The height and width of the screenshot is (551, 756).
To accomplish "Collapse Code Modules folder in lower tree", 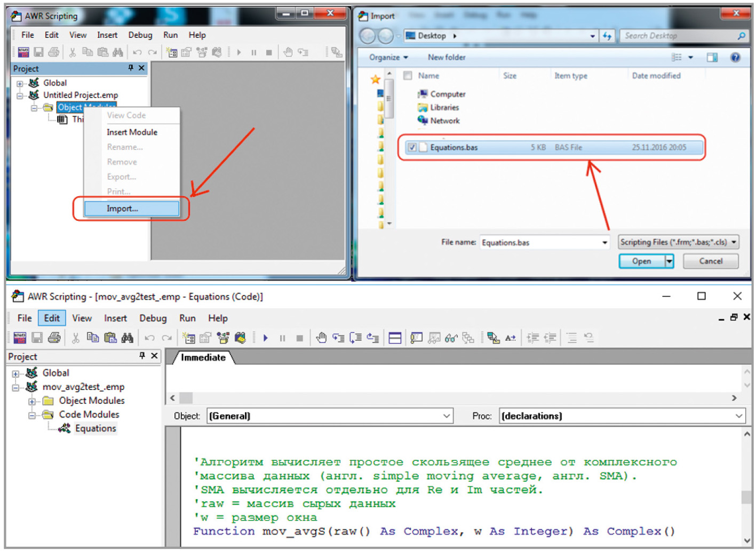I will [x=32, y=415].
